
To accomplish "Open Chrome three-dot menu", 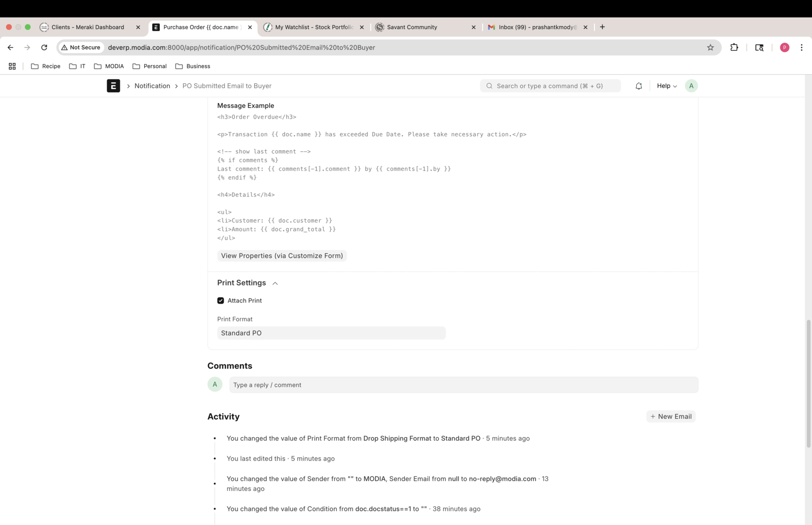I will [802, 47].
